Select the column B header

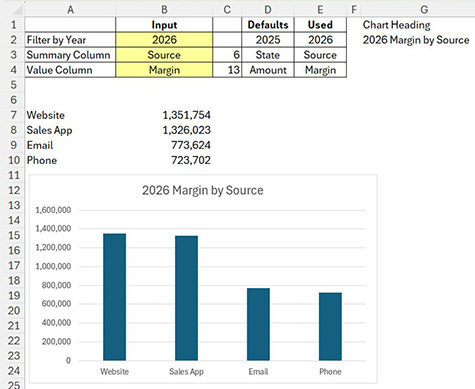[164, 10]
